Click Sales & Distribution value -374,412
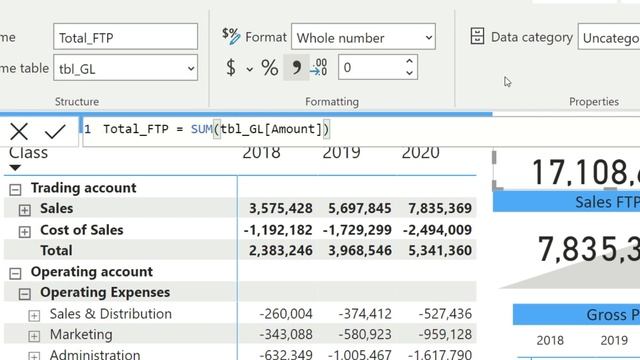Viewport: 640px width, 360px height. [365, 314]
